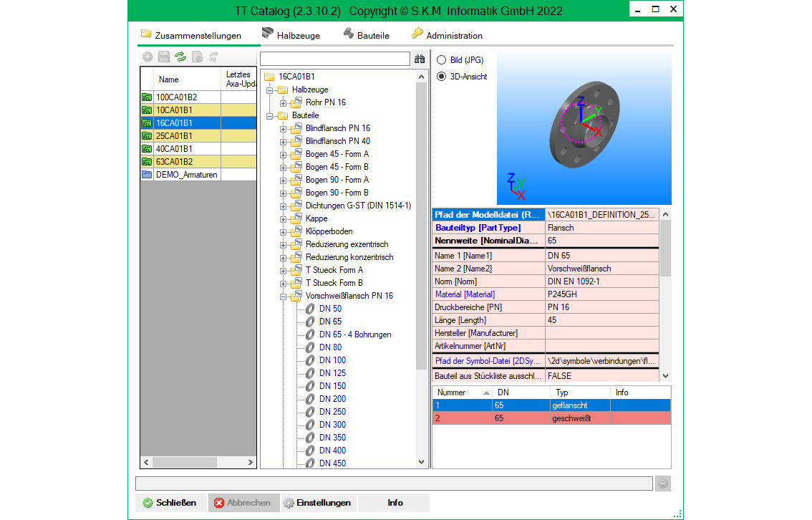Viewport: 812px width, 520px height.
Task: Click the document with arrow icon
Action: click(x=197, y=57)
